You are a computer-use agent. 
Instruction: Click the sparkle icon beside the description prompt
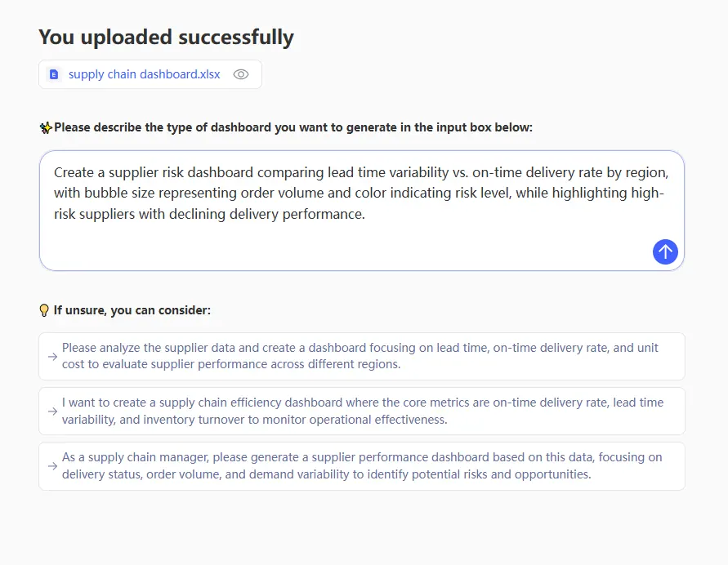tap(46, 127)
